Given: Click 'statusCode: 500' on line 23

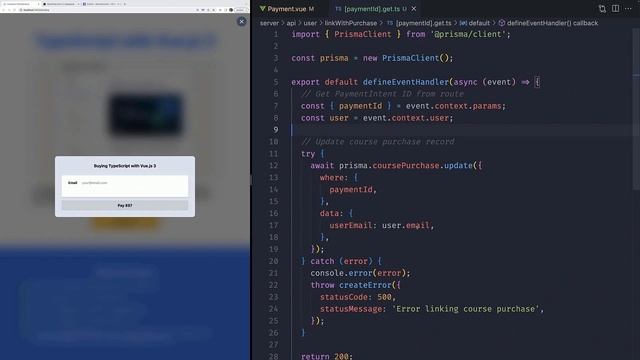Looking at the screenshot, I should click(x=356, y=297).
